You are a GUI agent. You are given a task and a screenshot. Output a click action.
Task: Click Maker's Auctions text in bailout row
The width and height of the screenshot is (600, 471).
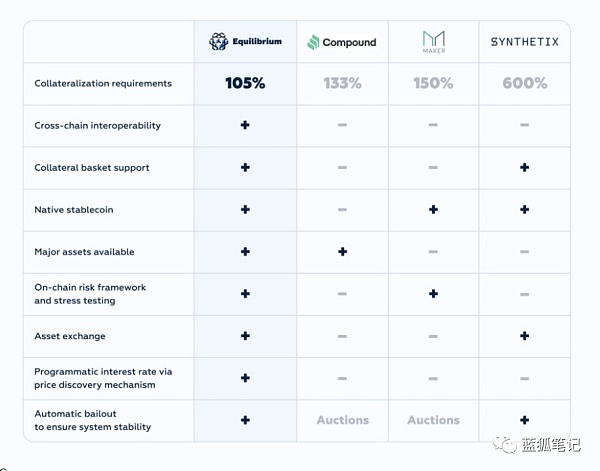pos(433,420)
